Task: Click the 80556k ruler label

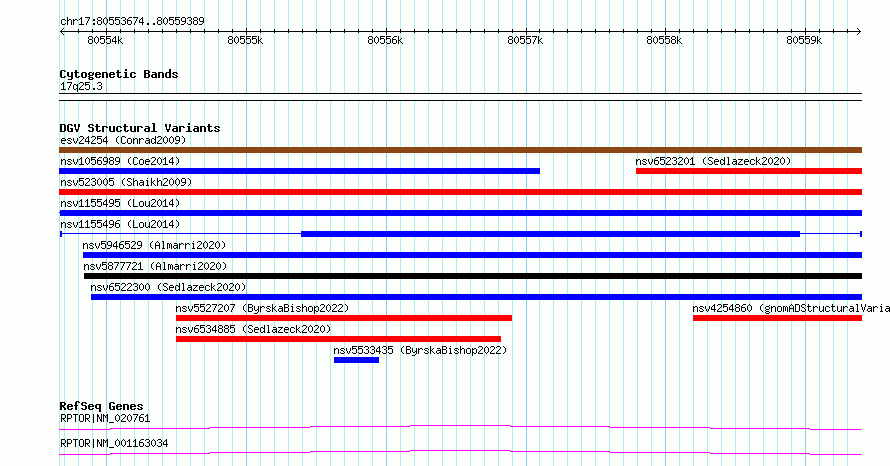Action: 385,40
